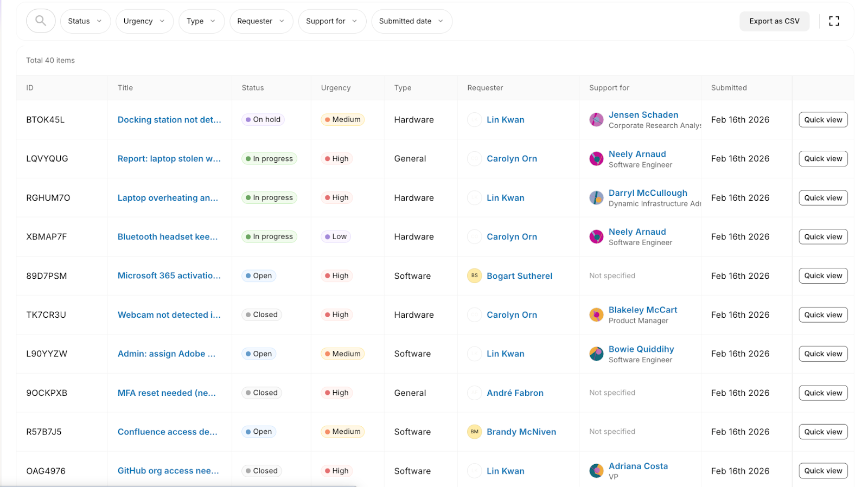Expand the Urgency filter dropdown

point(144,21)
